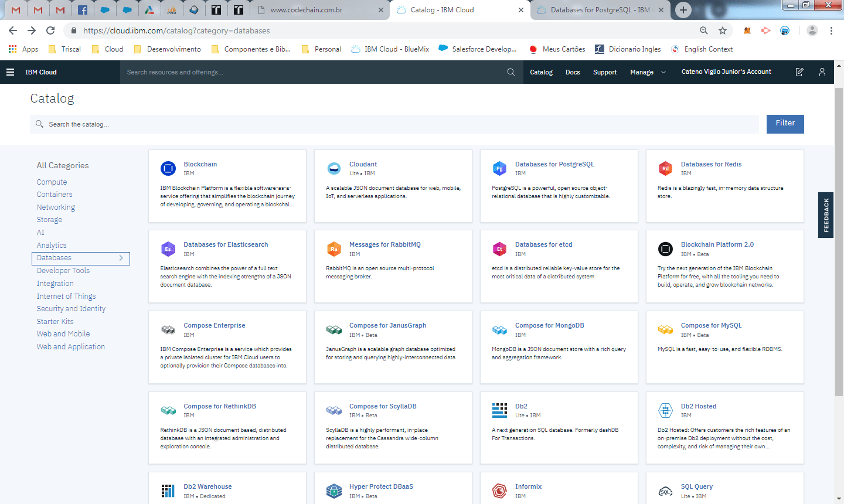844x504 pixels.
Task: Open the Desenvolvimento bookmarks folder
Action: coord(168,49)
